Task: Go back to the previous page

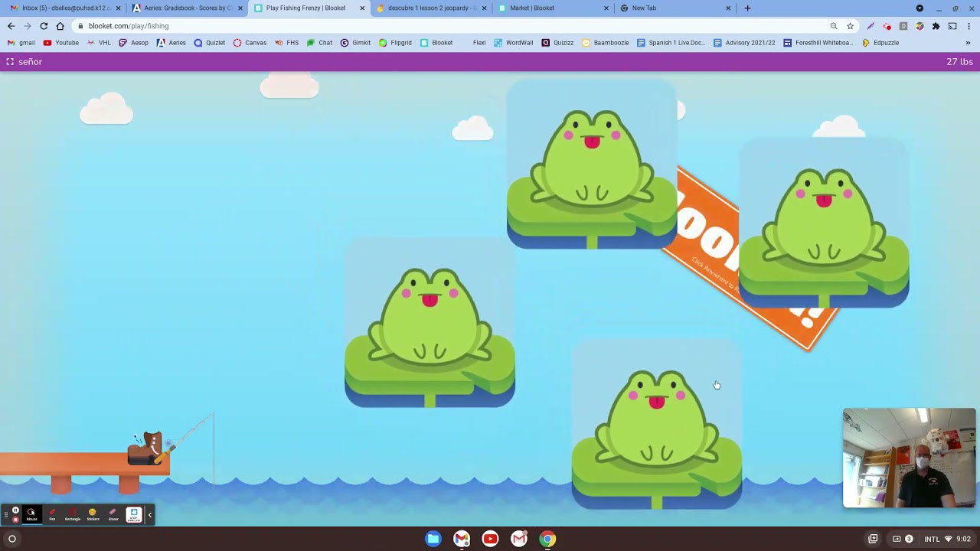Action: (x=11, y=26)
